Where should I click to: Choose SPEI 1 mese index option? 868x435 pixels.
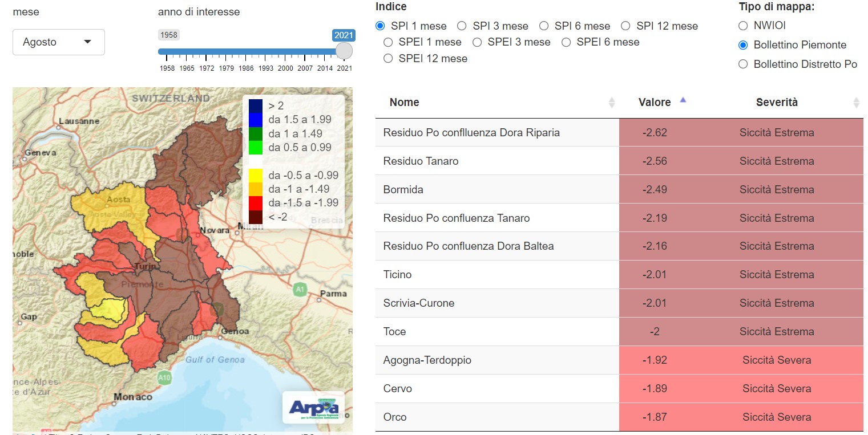pyautogui.click(x=388, y=42)
